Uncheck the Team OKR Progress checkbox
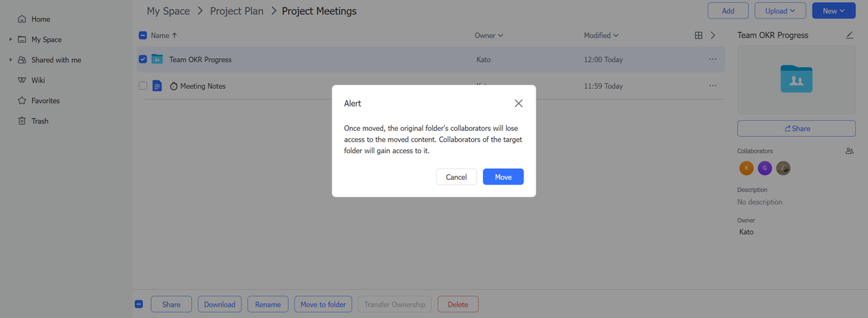 pos(142,60)
